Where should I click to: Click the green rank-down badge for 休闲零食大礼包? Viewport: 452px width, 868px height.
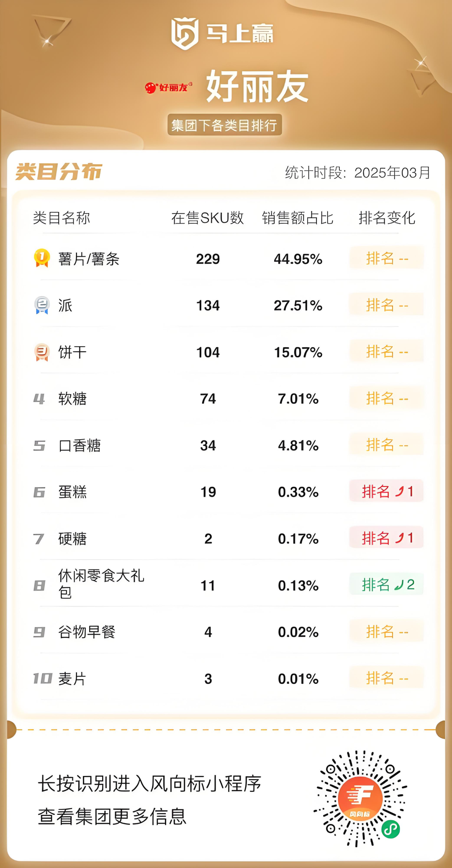point(387,585)
